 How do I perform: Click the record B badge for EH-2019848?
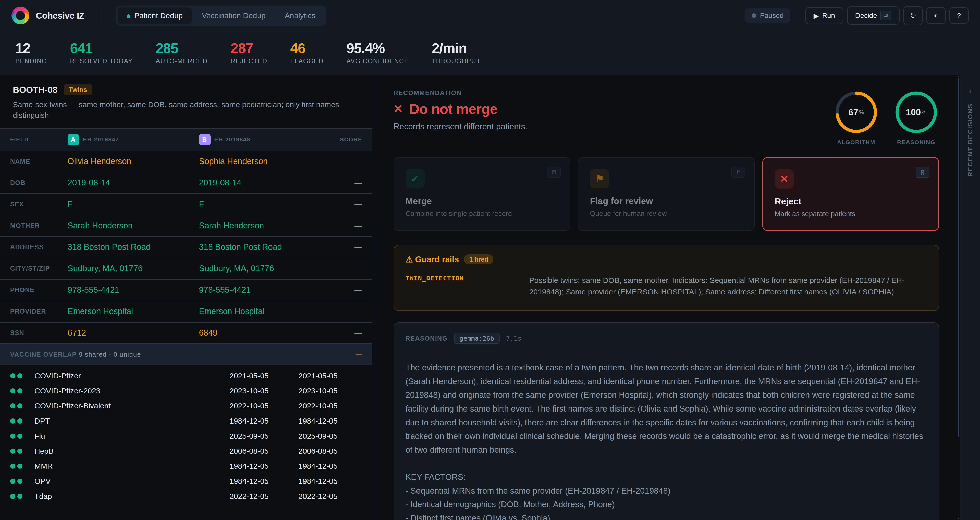tap(204, 140)
